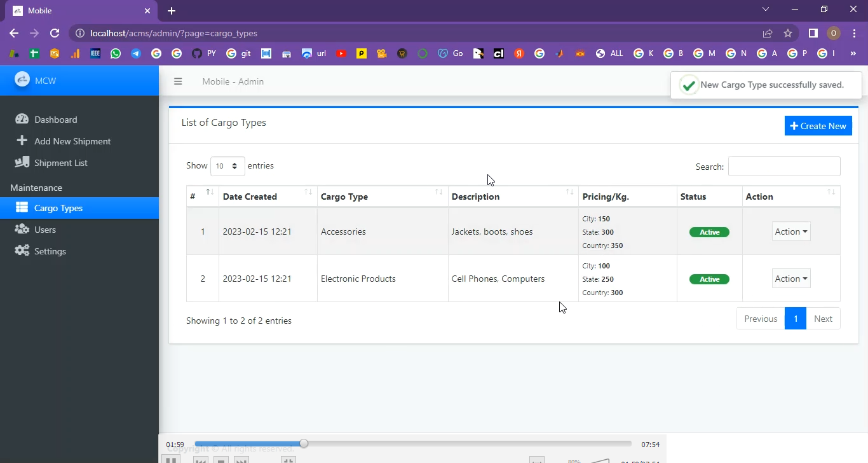868x463 pixels.
Task: Open the Users page in the sidebar
Action: 44,230
